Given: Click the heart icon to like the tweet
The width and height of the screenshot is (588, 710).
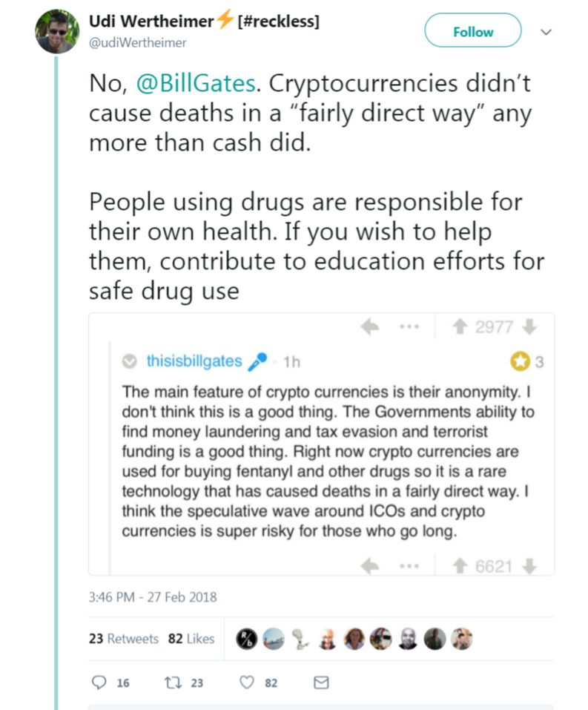Looking at the screenshot, I should pos(246,682).
